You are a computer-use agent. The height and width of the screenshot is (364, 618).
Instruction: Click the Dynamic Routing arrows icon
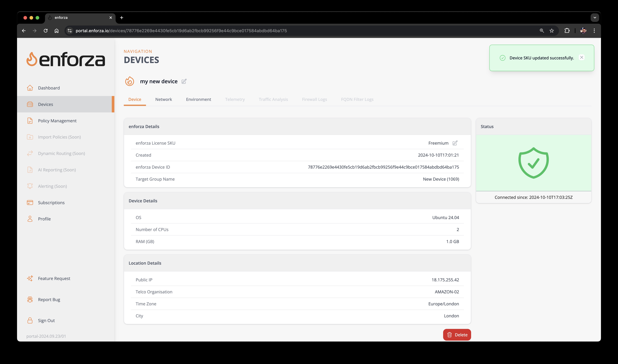click(x=30, y=153)
